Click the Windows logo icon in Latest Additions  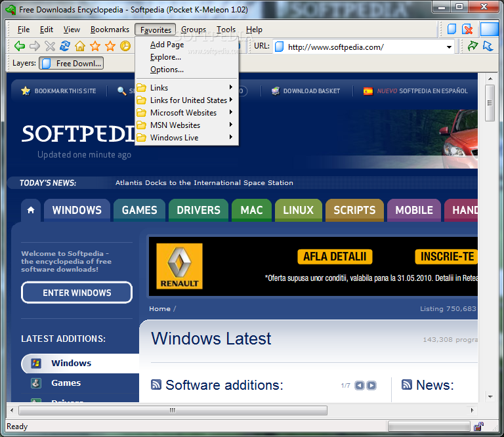click(x=36, y=364)
